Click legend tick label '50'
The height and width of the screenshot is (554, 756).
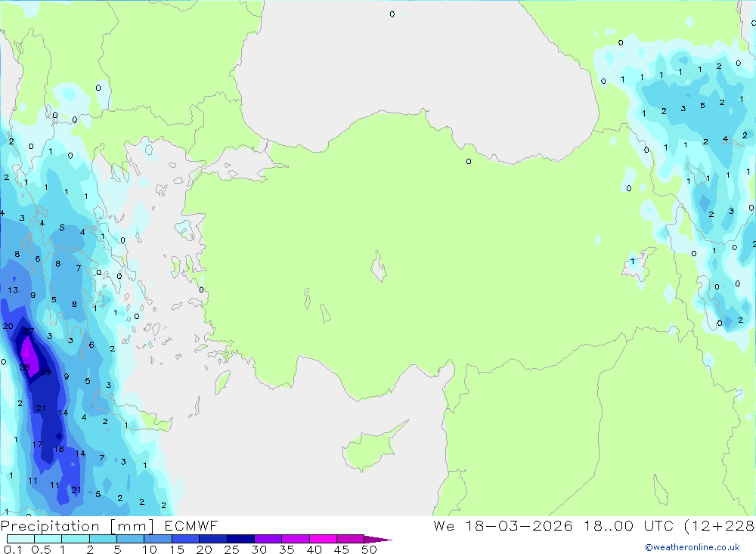[369, 549]
